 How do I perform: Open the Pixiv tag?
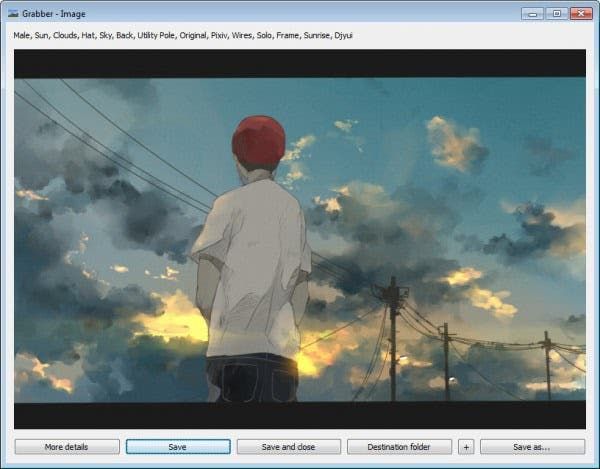(219, 35)
